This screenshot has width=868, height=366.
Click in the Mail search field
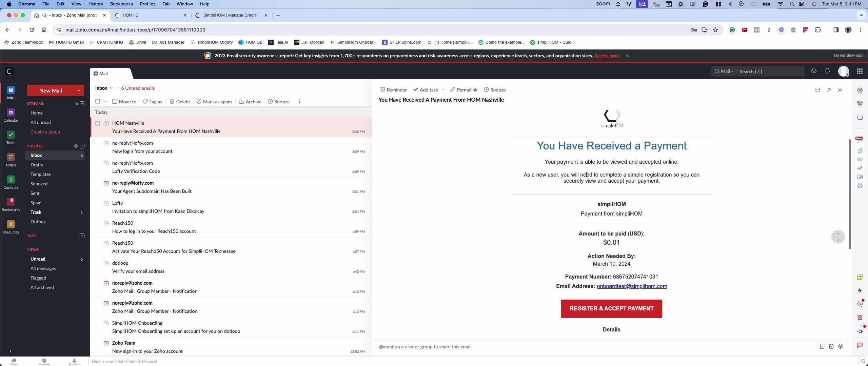tap(770, 72)
